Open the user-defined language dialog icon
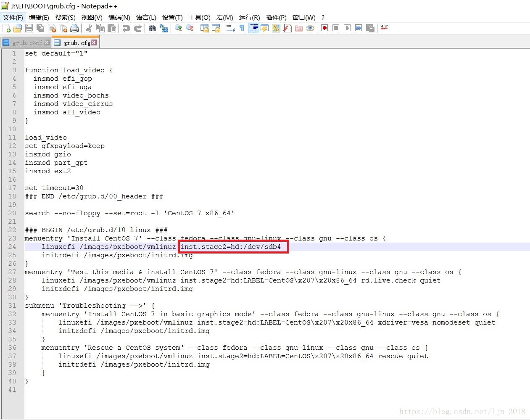The width and height of the screenshot is (530, 420). [x=265, y=28]
